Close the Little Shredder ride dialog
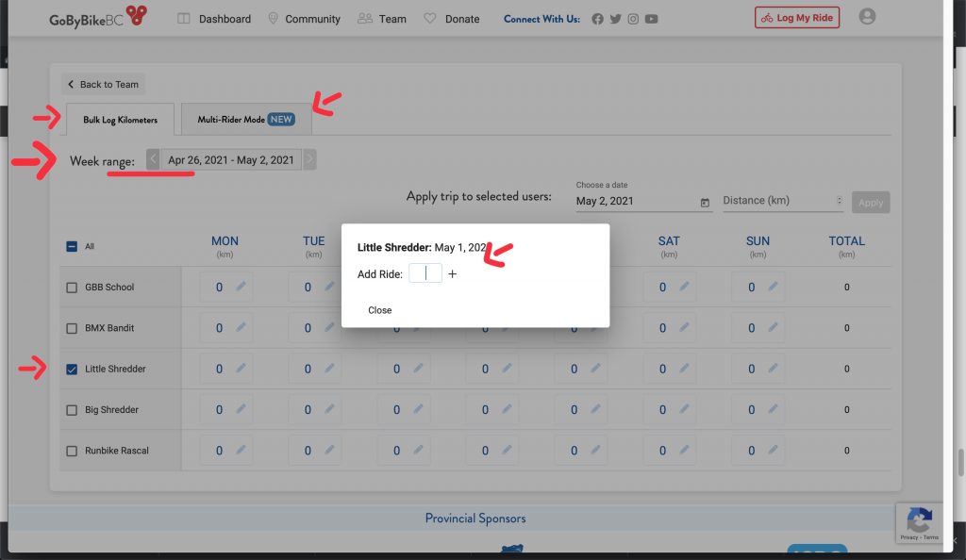The image size is (966, 560). coord(379,310)
